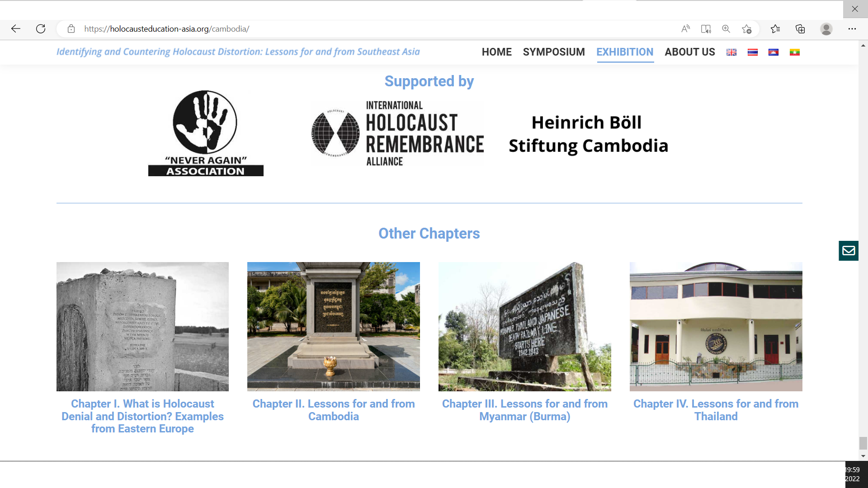Switch language to English flag
This screenshot has height=488, width=868.
[x=731, y=52]
